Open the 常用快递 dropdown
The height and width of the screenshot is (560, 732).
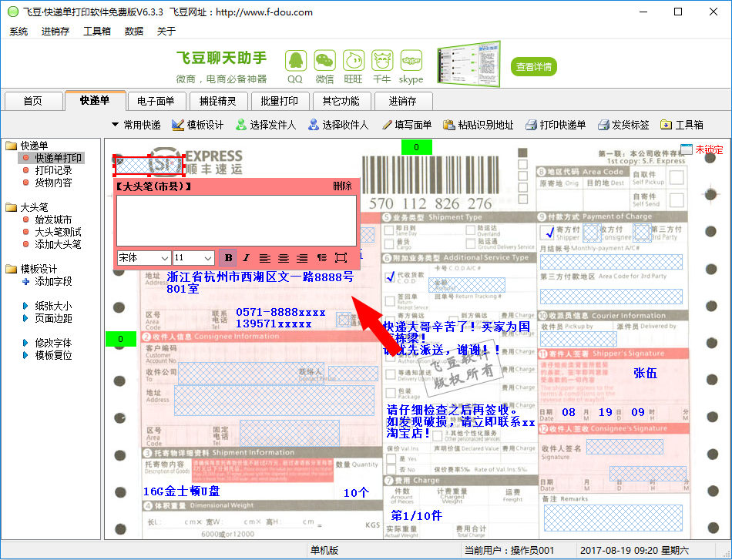[136, 125]
